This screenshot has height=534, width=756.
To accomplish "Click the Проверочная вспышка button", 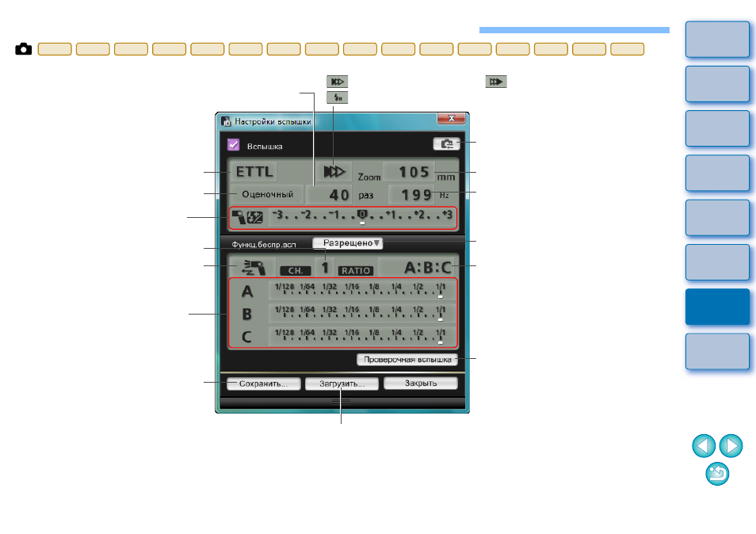I will click(407, 360).
